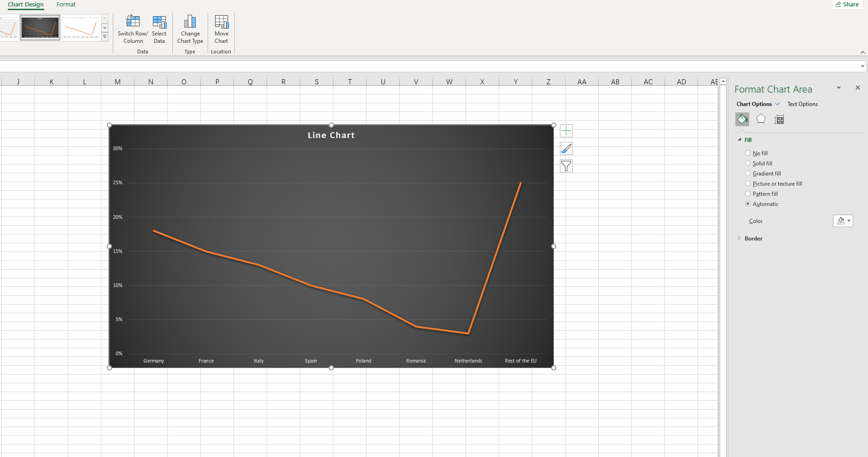This screenshot has width=868, height=457.
Task: Enable Gradient fill option
Action: 747,173
